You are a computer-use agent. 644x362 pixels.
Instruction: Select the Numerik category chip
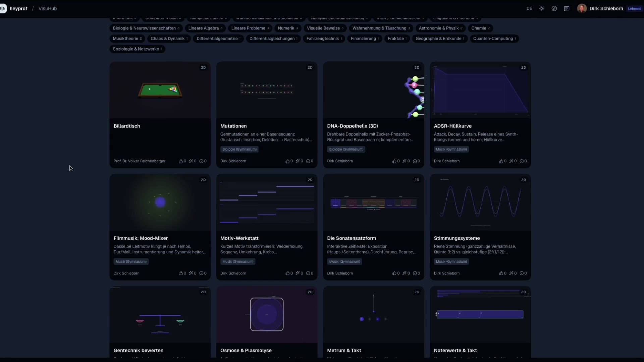[288, 28]
